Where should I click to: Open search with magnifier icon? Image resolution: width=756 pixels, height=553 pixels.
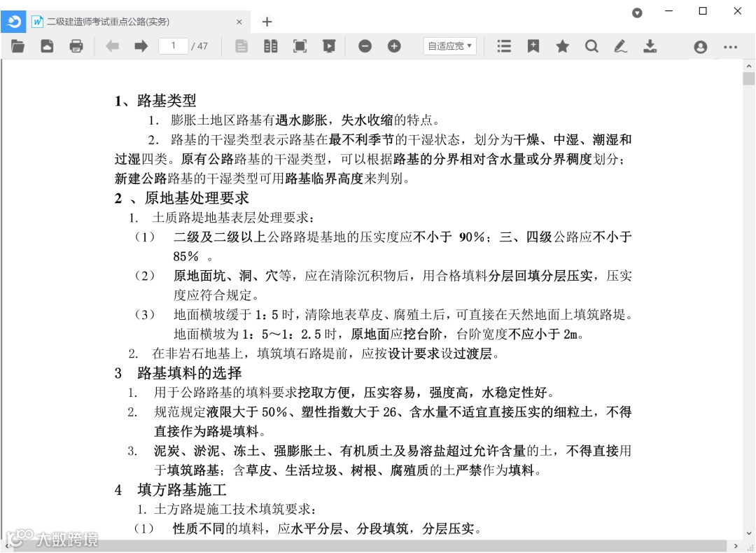[591, 46]
